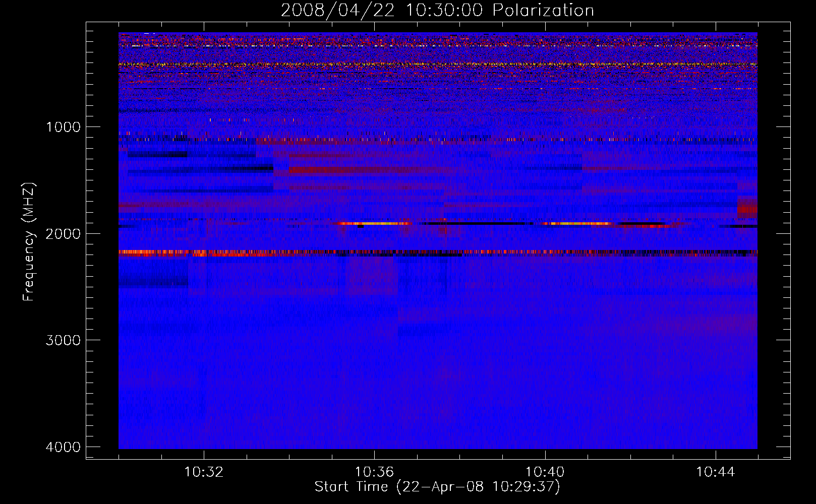The image size is (816, 504).
Task: Click the 10:32 time tick label
Action: point(204,472)
